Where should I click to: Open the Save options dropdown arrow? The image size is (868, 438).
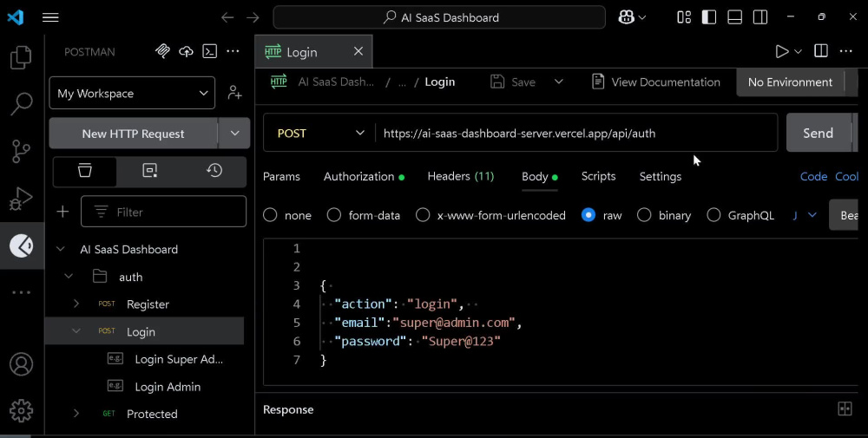(x=558, y=82)
